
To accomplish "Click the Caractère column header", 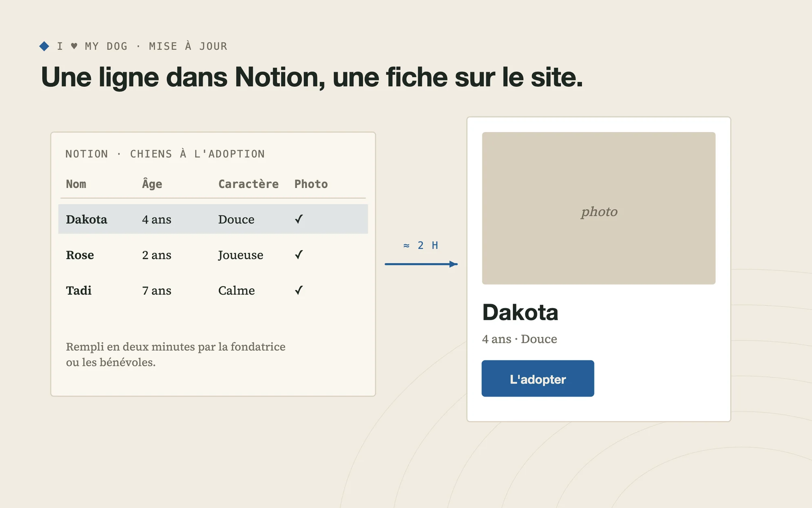I will tap(248, 184).
